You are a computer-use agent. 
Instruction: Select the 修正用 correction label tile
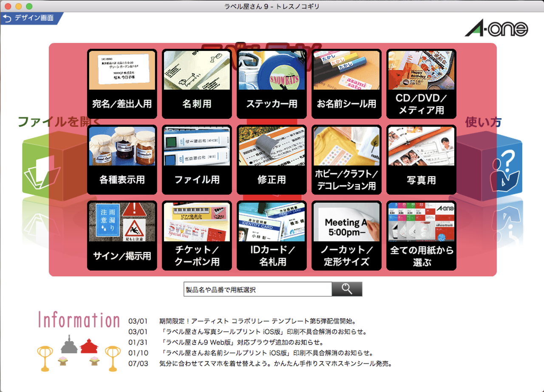272,160
